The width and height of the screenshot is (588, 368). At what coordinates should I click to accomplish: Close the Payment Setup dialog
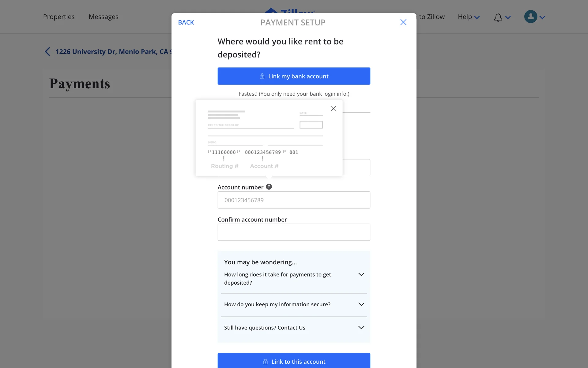[x=403, y=22]
